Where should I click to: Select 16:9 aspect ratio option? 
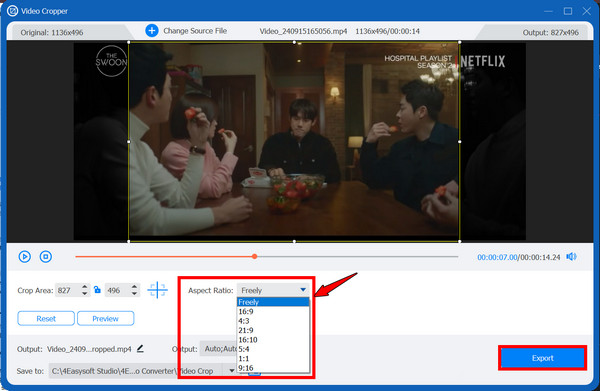273,311
